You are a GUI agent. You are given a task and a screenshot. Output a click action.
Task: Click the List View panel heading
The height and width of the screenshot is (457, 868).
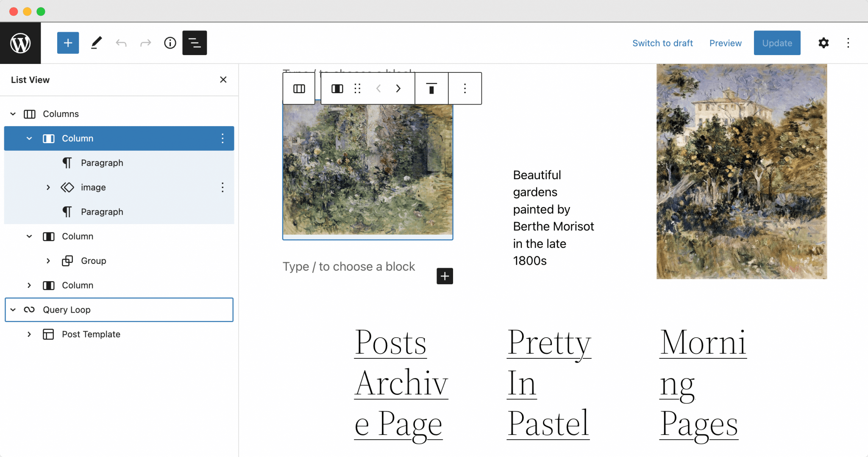[30, 80]
